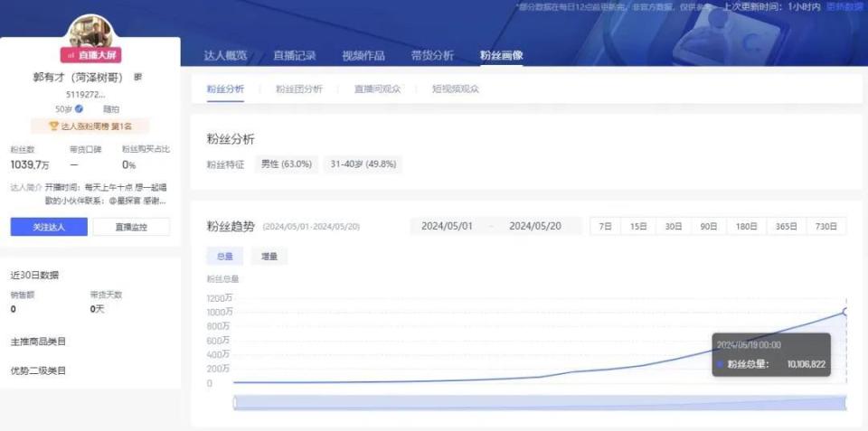Image resolution: width=868 pixels, height=431 pixels.
Task: Open the start date 2024/05/01 picker
Action: (448, 226)
